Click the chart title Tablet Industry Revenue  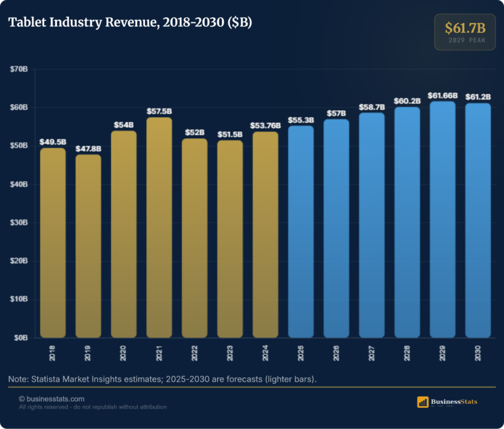130,22
